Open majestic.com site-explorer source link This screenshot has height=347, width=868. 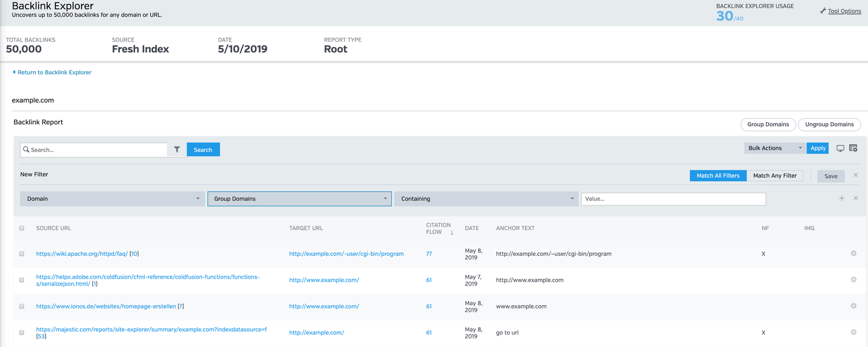151,329
